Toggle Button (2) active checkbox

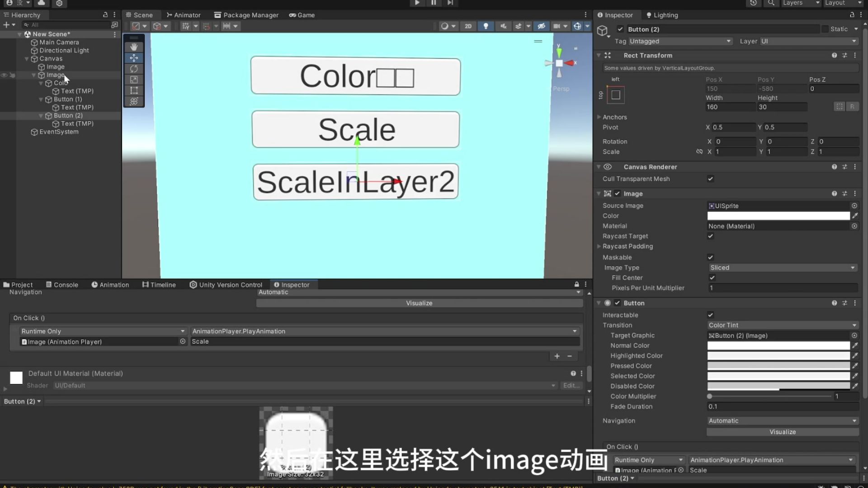[620, 29]
